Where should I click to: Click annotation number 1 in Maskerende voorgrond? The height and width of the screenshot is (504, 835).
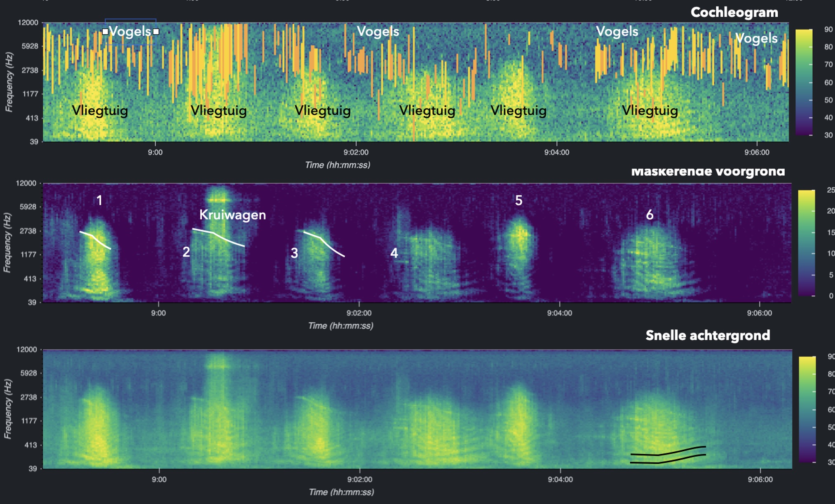point(99,200)
